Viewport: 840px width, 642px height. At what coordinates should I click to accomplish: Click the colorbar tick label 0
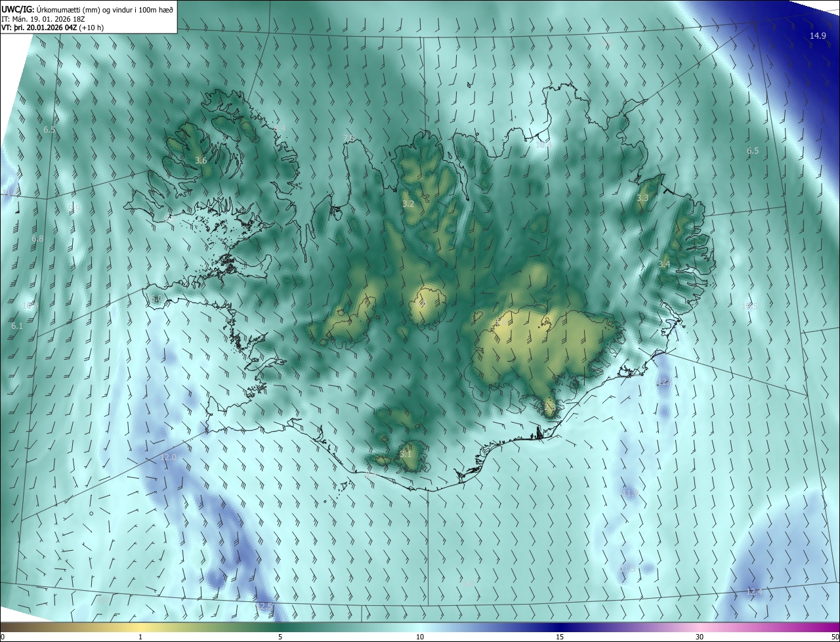pos(3,637)
